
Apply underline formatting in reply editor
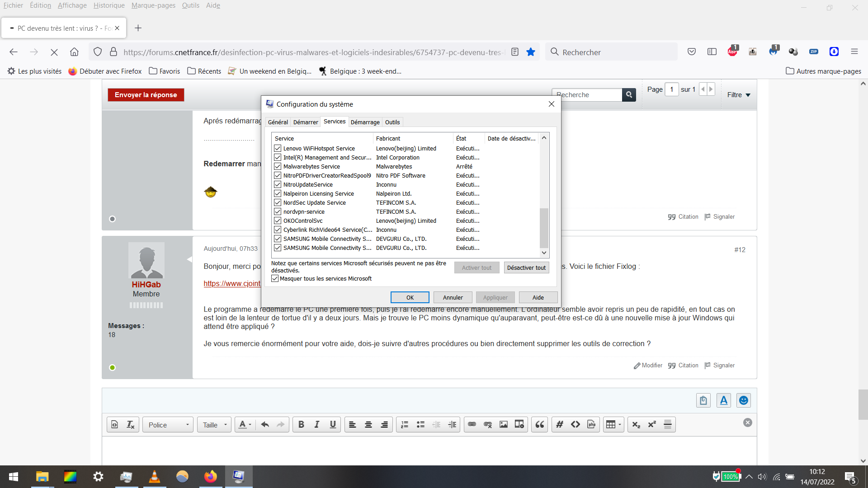pos(333,425)
